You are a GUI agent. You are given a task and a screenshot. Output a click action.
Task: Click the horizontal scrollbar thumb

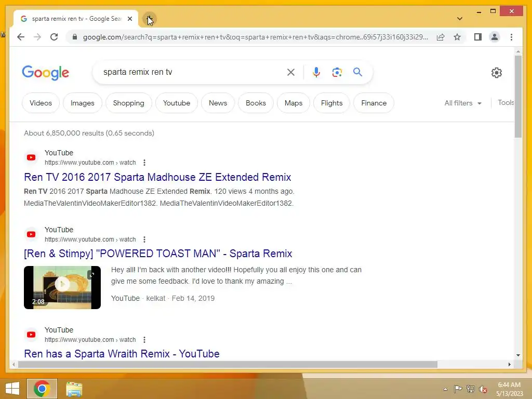point(228,364)
